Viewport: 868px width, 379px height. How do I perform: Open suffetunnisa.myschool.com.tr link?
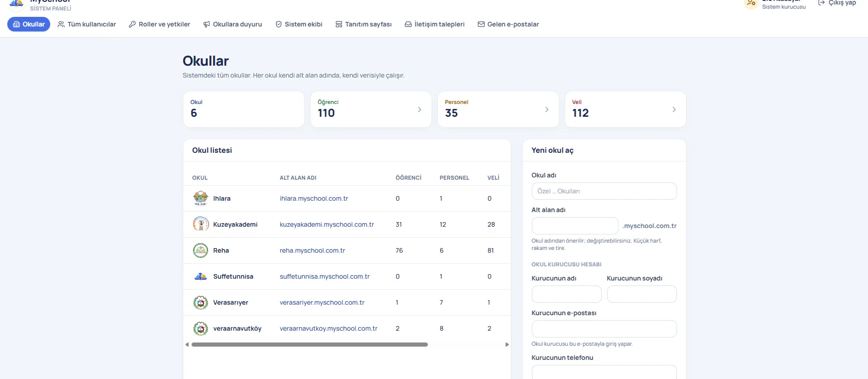coord(325,276)
